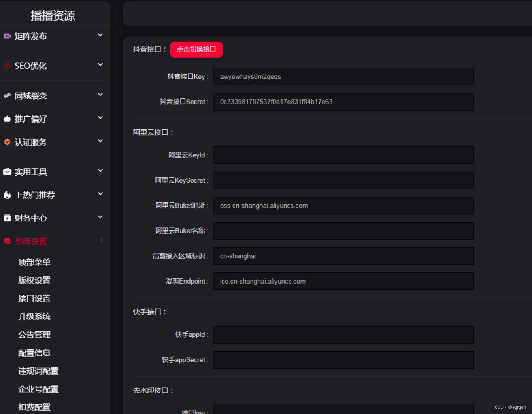Viewport: 532px width, 414px height.
Task: Click the 认证服务 badge icon
Action: click(7, 142)
